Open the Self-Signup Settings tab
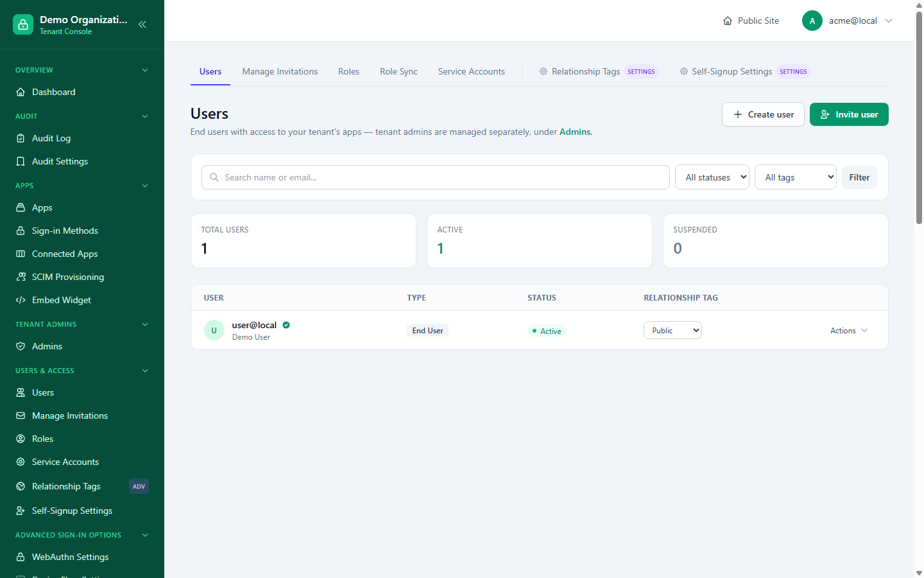Screen dimensions: 924x578 click(x=745, y=71)
